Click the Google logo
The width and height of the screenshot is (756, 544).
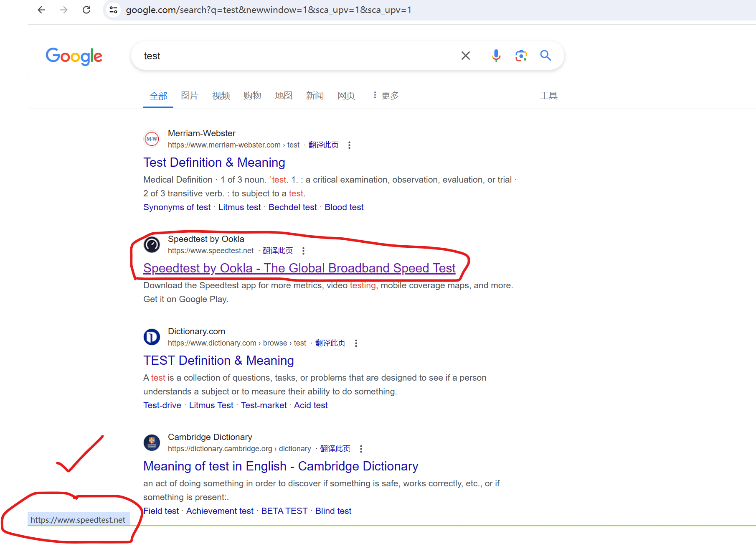pos(74,56)
